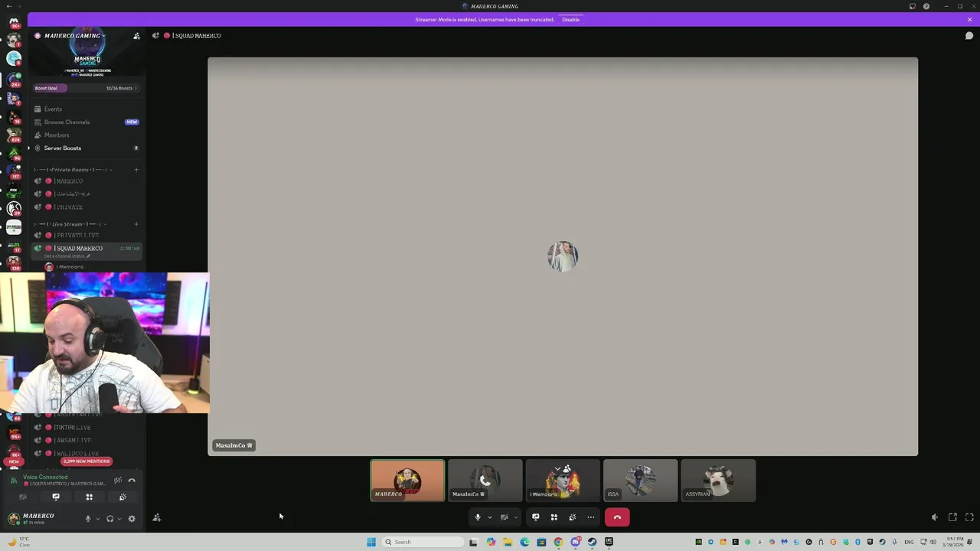Toggle microphone in call control bar
Viewport: 980px width, 551px height.
click(x=478, y=517)
